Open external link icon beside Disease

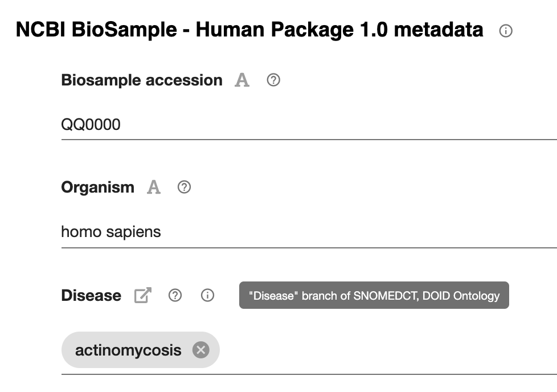[x=143, y=295]
